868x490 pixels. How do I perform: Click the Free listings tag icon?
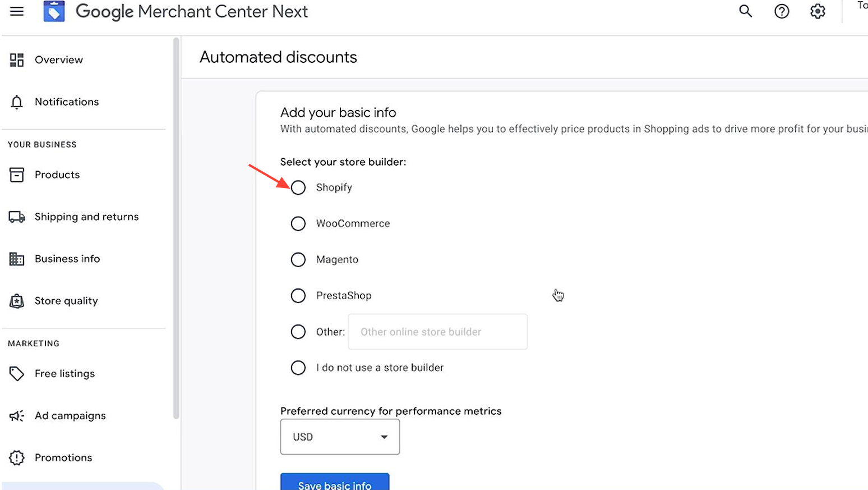pyautogui.click(x=17, y=374)
